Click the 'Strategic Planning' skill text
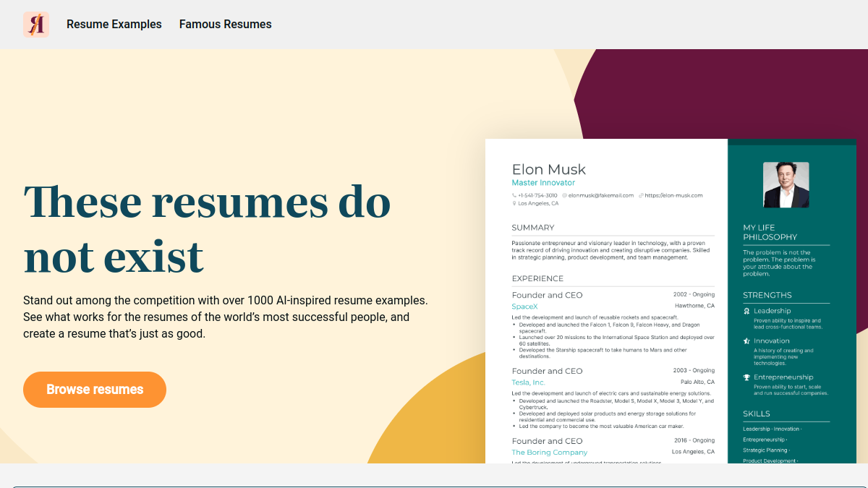This screenshot has width=868, height=488. coord(765,450)
